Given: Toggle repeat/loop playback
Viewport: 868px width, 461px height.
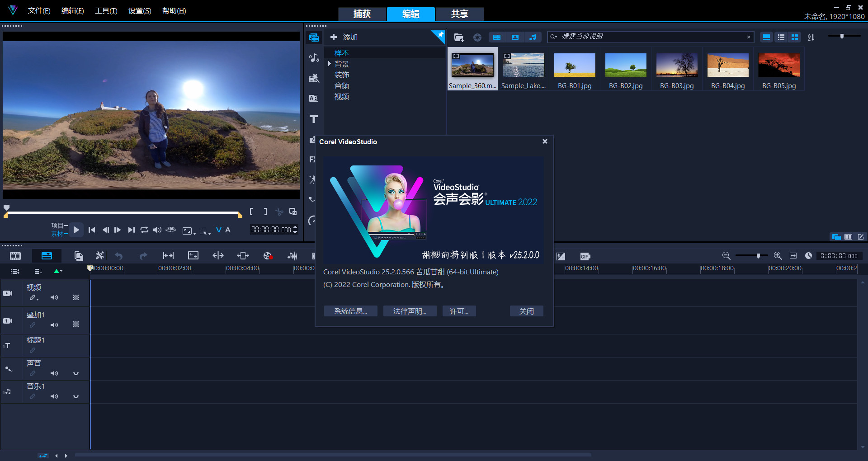Looking at the screenshot, I should (144, 230).
